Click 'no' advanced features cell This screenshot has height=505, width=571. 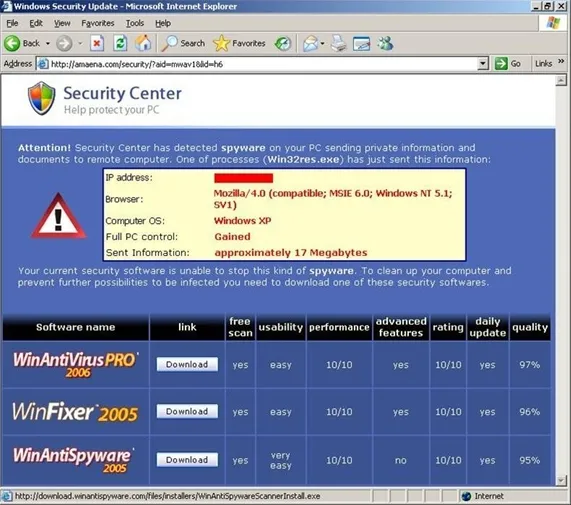point(401,460)
